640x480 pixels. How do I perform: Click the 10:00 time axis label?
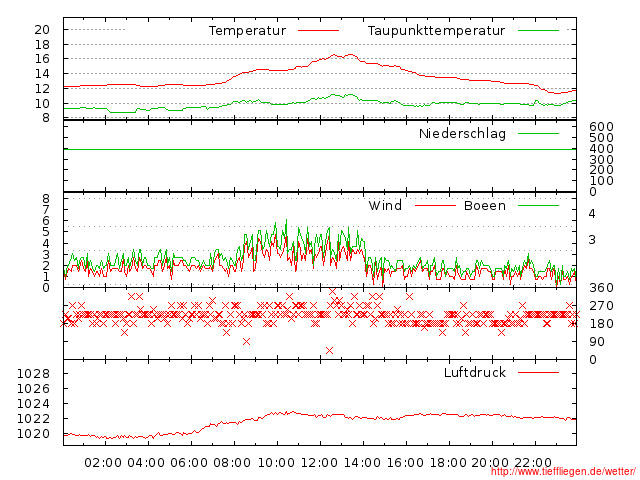pos(276,463)
